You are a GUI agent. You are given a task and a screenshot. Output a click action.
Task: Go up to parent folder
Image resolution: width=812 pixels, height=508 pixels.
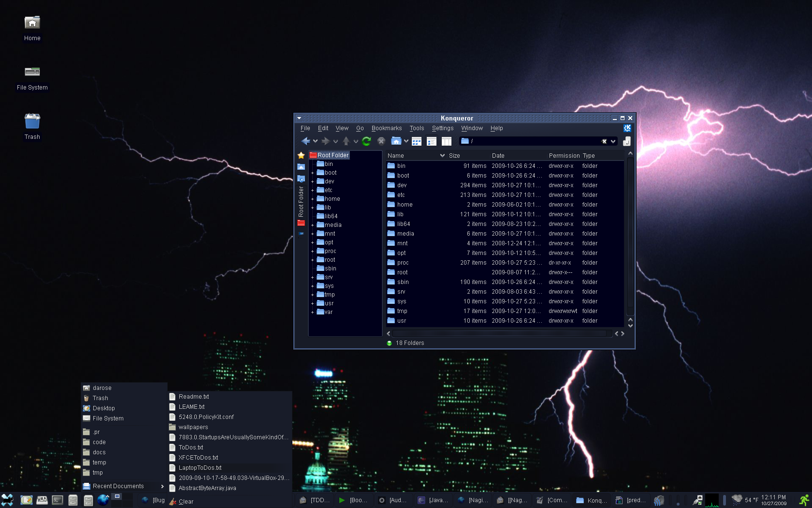(x=346, y=141)
